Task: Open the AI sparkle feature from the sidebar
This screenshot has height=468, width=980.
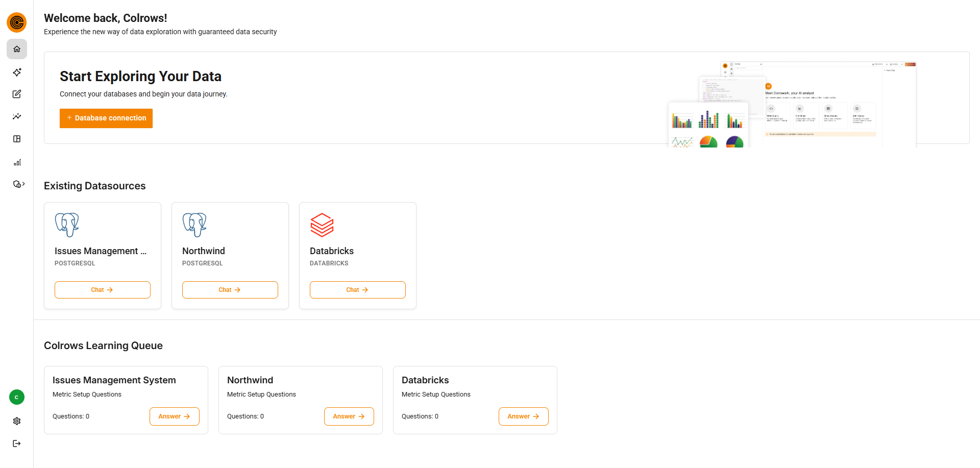Action: coord(17,72)
